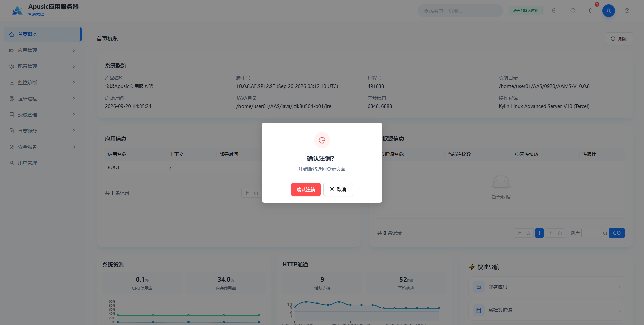Expand the 资源管理 menu chevron
644x325 pixels.
(x=74, y=115)
